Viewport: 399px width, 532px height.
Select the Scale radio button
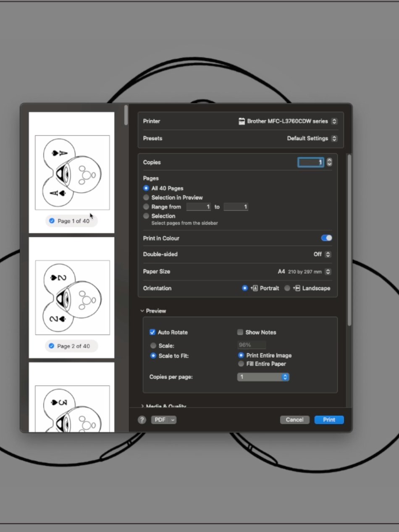point(153,346)
